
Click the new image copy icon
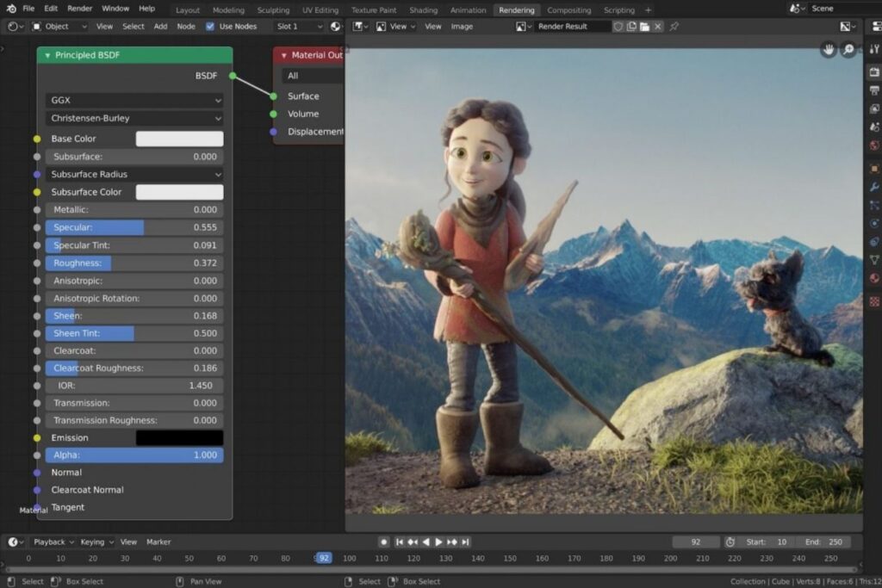coord(631,27)
